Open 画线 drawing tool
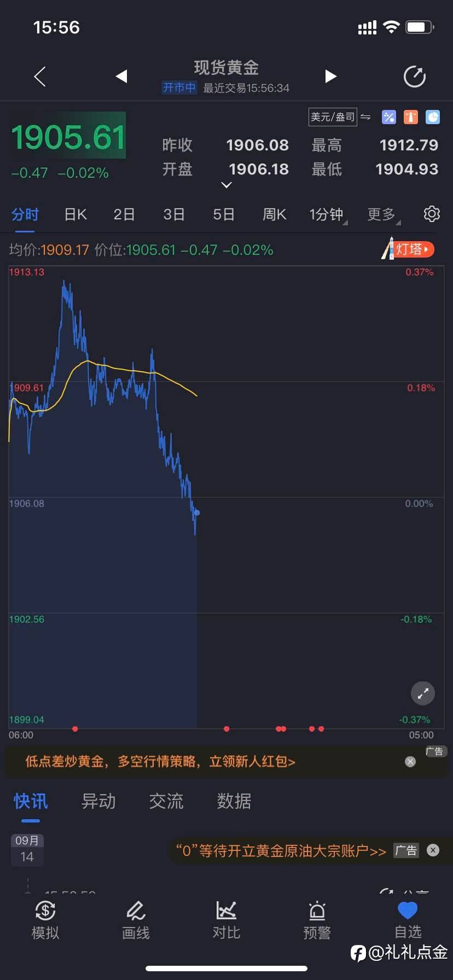The height and width of the screenshot is (980, 453). tap(136, 920)
